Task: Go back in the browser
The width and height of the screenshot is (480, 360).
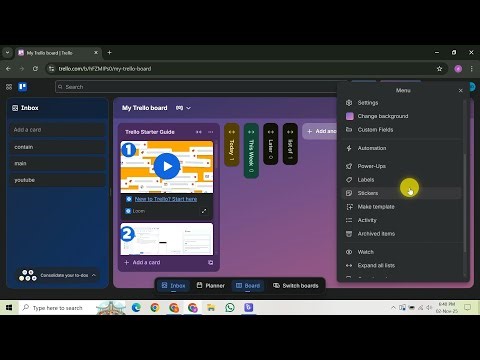Action: (8, 69)
